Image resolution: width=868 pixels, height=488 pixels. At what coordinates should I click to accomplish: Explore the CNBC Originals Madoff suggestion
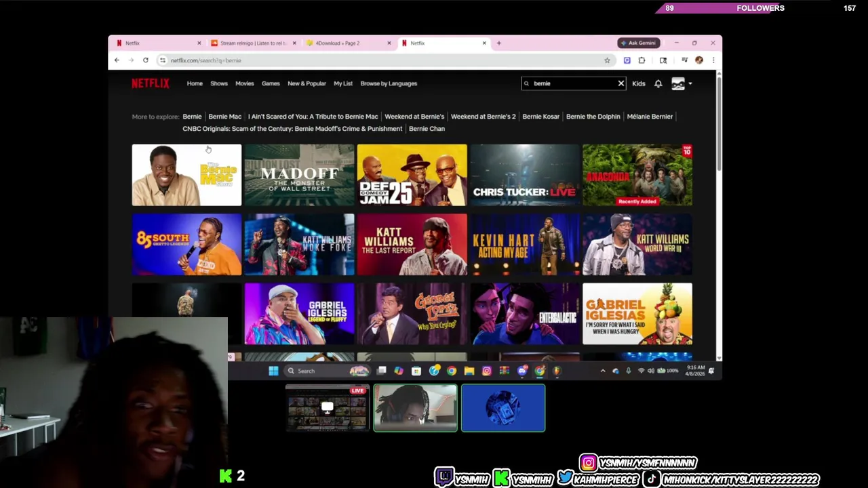tap(292, 129)
